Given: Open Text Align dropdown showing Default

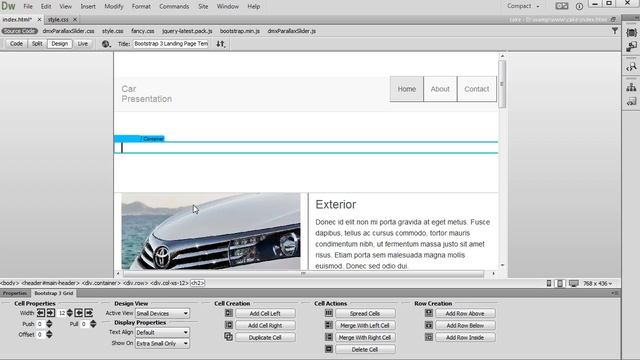Looking at the screenshot, I should 162,332.
